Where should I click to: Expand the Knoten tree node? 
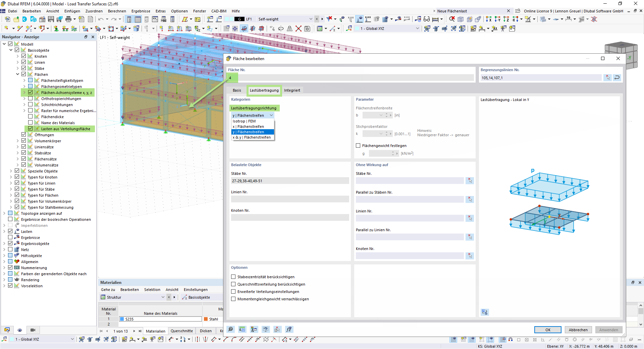point(17,56)
